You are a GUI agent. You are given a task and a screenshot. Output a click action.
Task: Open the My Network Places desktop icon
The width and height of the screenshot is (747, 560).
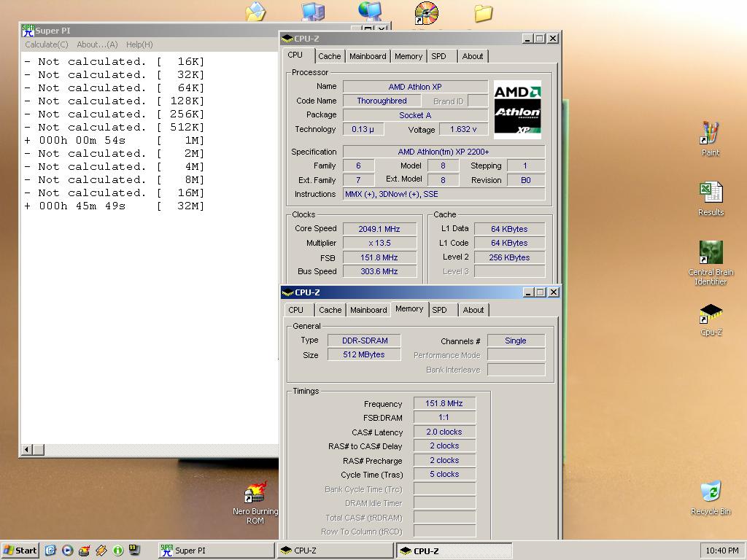[370, 12]
